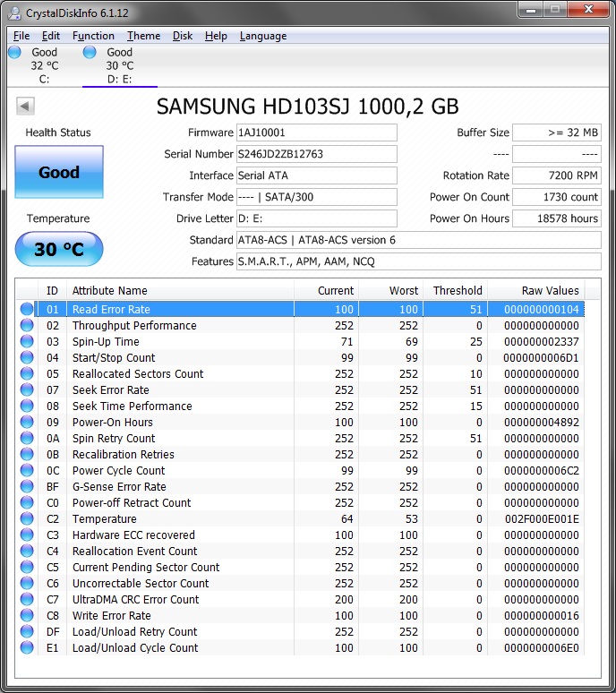Open the Language menu

tap(263, 36)
